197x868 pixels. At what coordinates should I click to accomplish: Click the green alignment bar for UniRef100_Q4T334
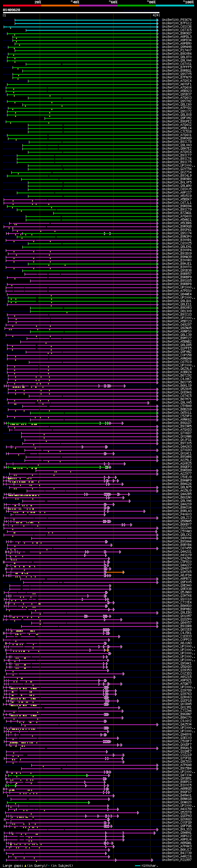pos(48,775)
